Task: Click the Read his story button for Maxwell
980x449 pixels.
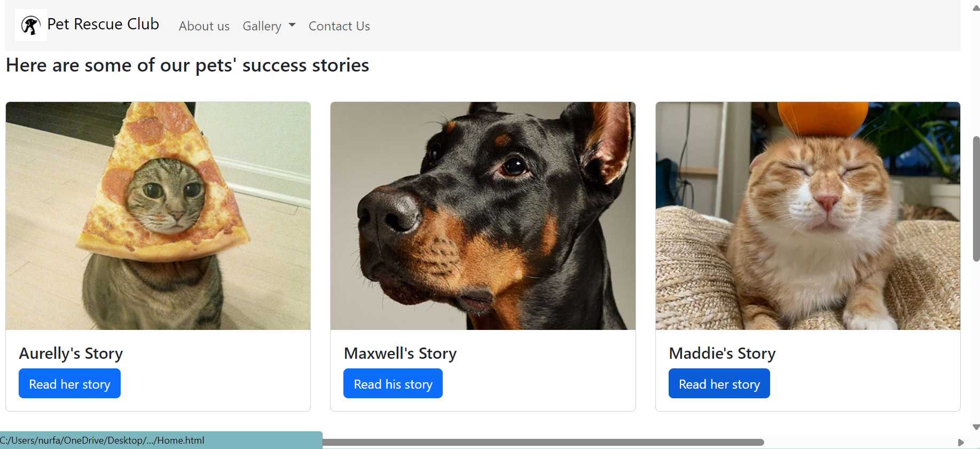Action: pyautogui.click(x=393, y=383)
